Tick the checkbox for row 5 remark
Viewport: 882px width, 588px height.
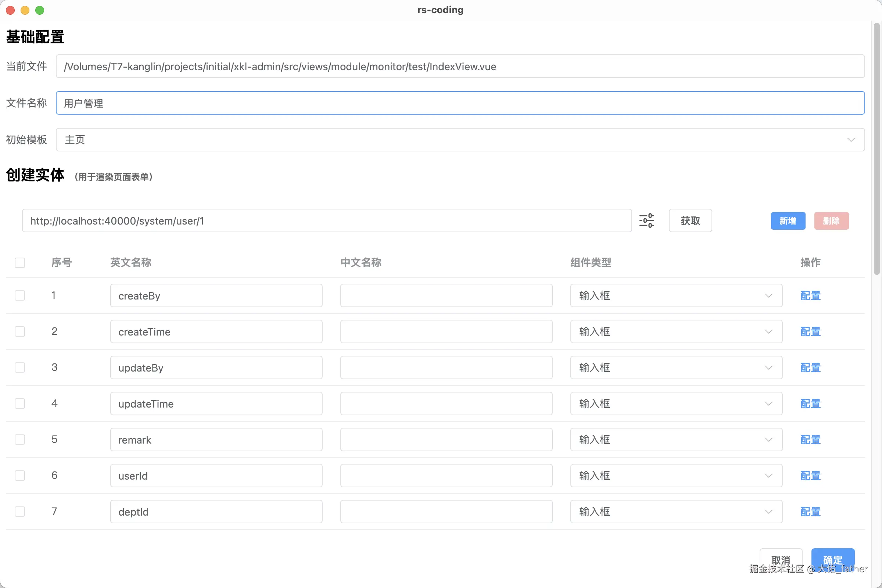pos(20,440)
